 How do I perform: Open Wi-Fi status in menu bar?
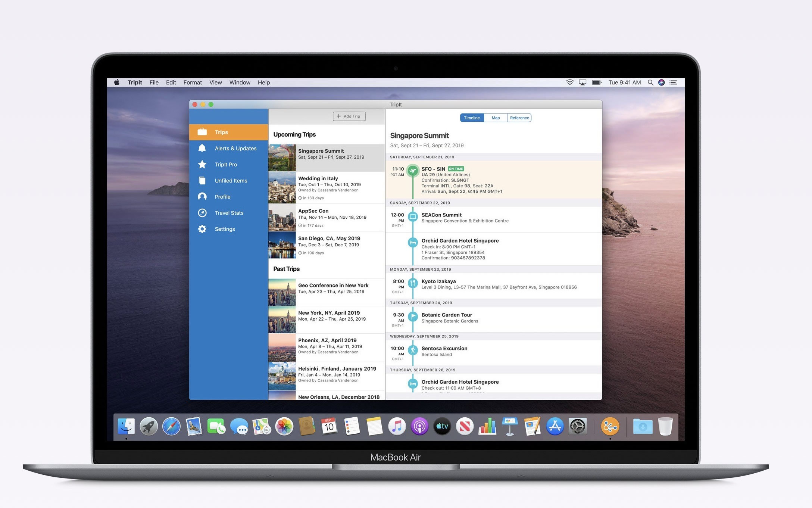pyautogui.click(x=569, y=82)
